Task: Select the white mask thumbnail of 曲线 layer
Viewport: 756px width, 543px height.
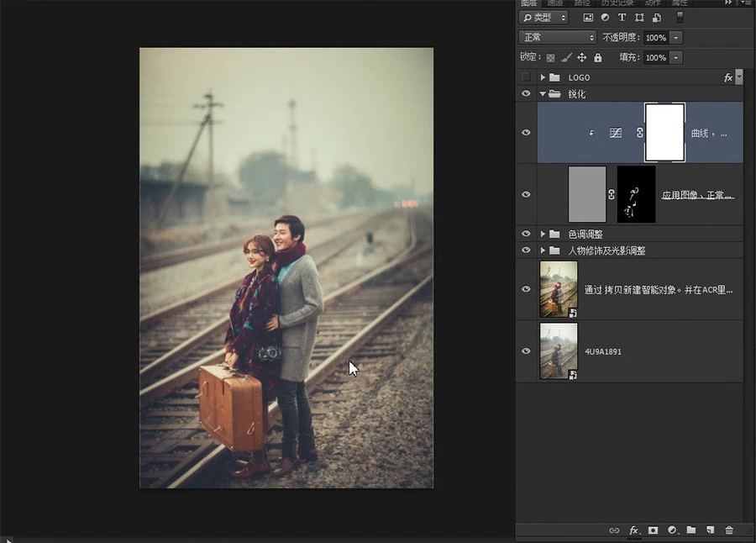Action: point(665,132)
